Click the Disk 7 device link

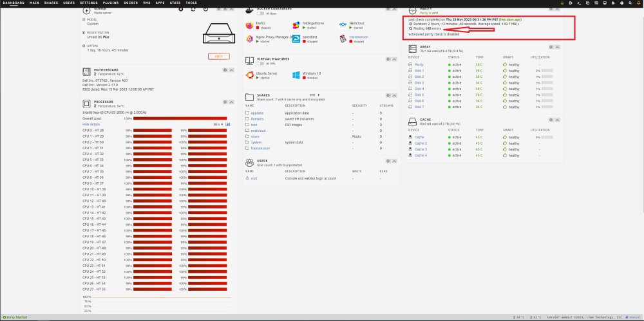(x=419, y=107)
